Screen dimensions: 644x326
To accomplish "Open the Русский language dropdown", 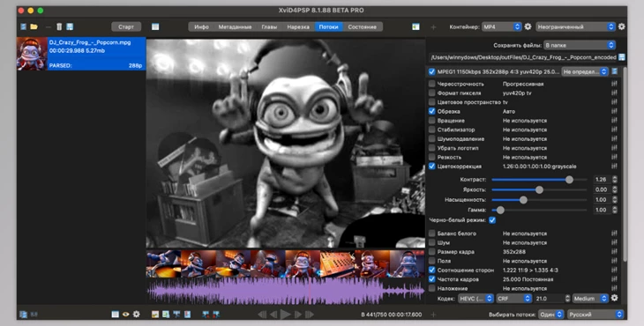I will pyautogui.click(x=595, y=315).
